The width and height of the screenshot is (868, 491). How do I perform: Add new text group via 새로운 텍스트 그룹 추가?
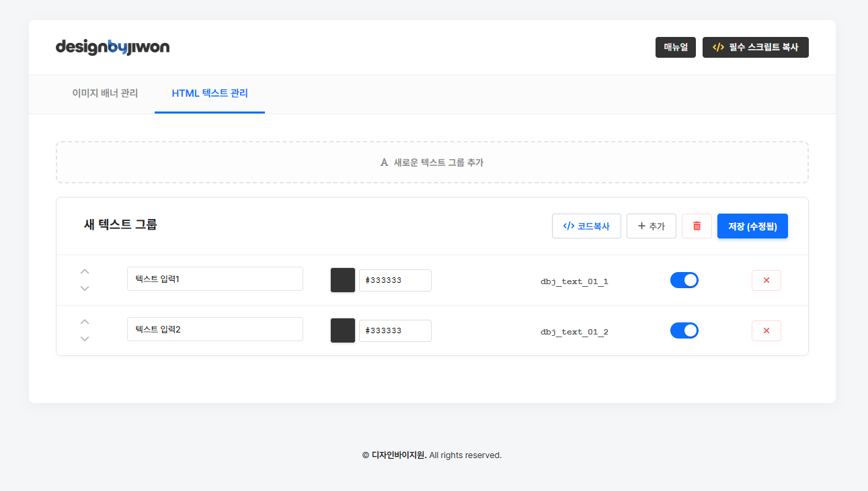[x=432, y=163]
